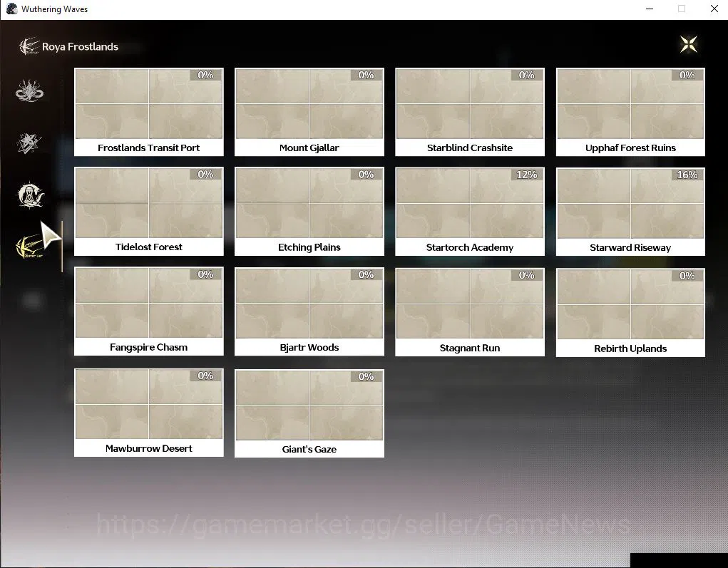The height and width of the screenshot is (568, 728).
Task: Click the 12% progress on Startorch Academy
Action: (x=527, y=175)
